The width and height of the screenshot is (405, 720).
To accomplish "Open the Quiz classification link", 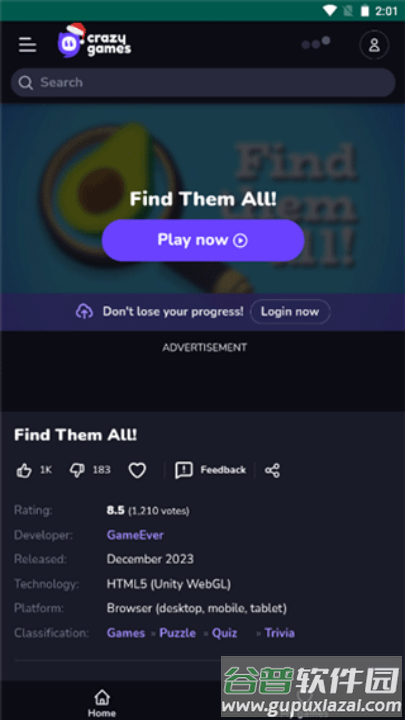I will [x=225, y=633].
